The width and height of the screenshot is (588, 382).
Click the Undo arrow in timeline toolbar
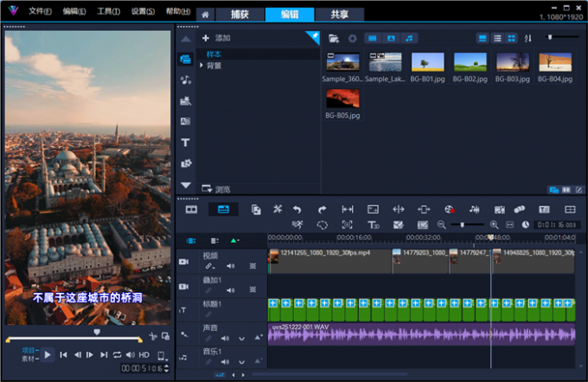297,209
